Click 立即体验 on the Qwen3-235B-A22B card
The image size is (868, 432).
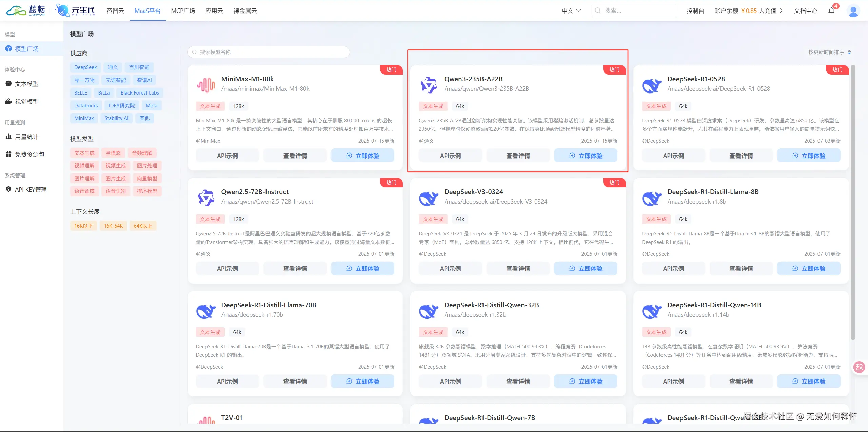pyautogui.click(x=586, y=156)
